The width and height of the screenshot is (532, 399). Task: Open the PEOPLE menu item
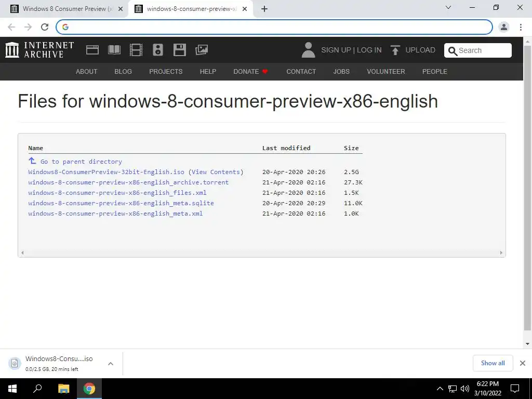[435, 72]
